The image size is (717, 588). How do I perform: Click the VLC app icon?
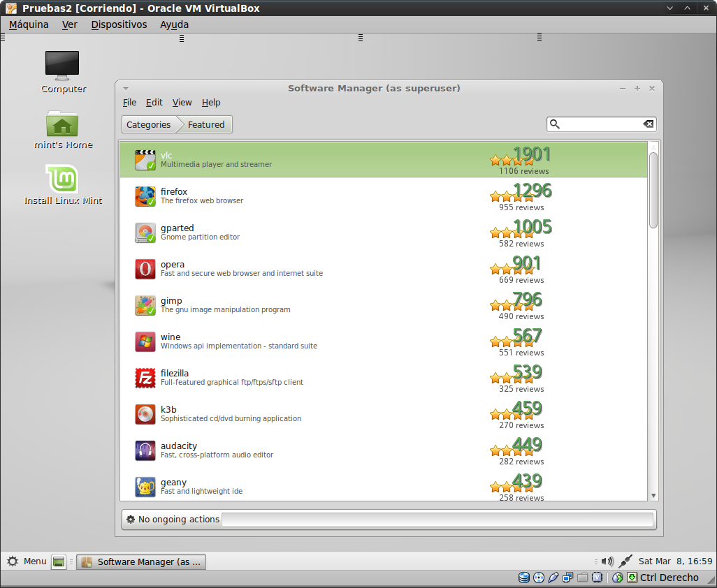point(145,159)
